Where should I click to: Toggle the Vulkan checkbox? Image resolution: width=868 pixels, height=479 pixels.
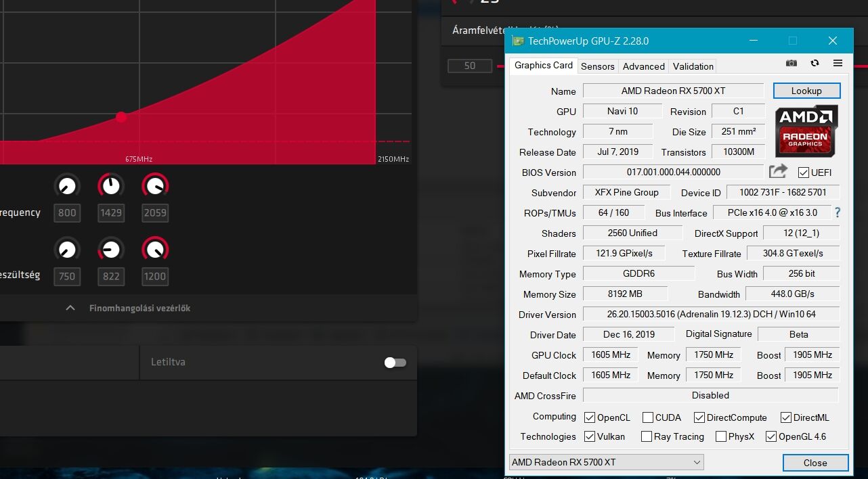coord(590,436)
